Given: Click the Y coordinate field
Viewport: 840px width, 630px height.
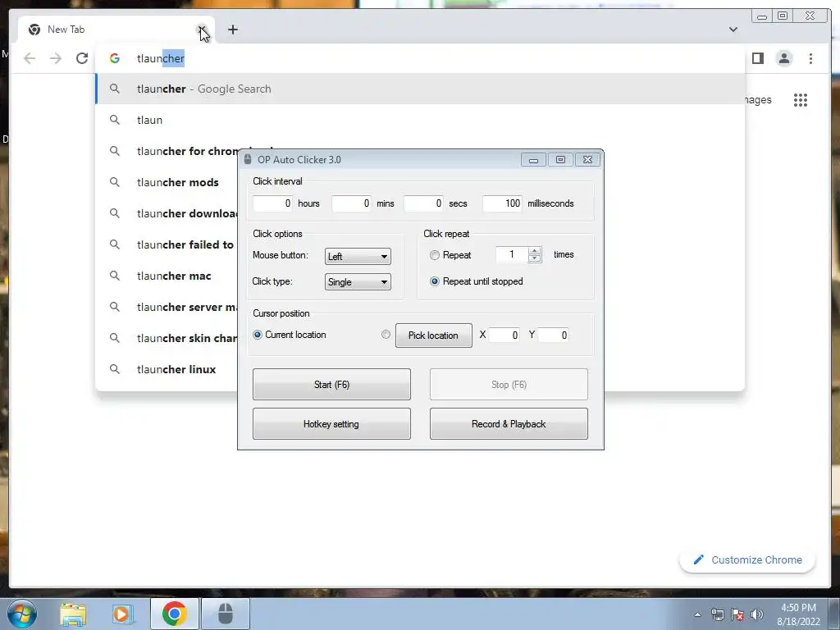Looking at the screenshot, I should tap(554, 335).
